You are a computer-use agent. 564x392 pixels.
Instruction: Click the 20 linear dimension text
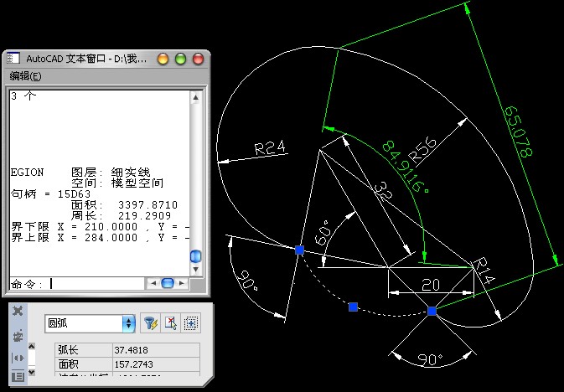tap(431, 285)
